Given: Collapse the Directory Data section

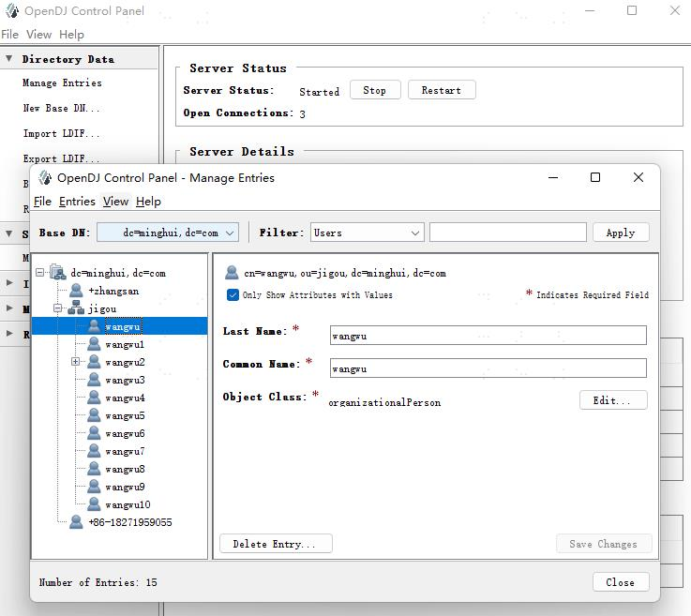Looking at the screenshot, I should tap(9, 59).
